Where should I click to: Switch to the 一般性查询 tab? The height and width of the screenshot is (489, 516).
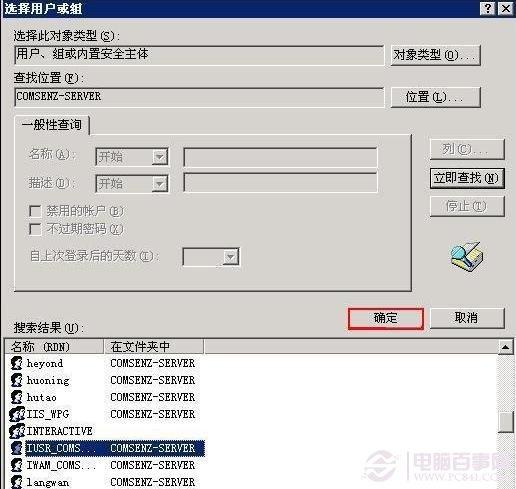(52, 125)
